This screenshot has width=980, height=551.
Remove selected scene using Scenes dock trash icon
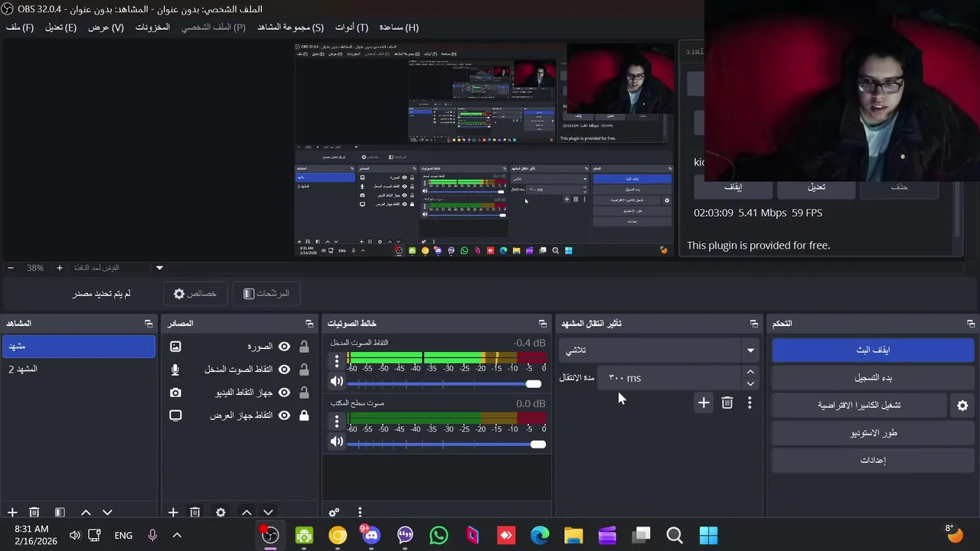point(34,512)
